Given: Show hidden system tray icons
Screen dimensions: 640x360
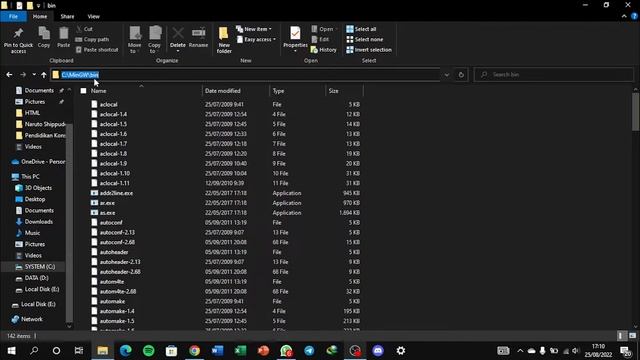Looking at the screenshot, I should (x=520, y=351).
